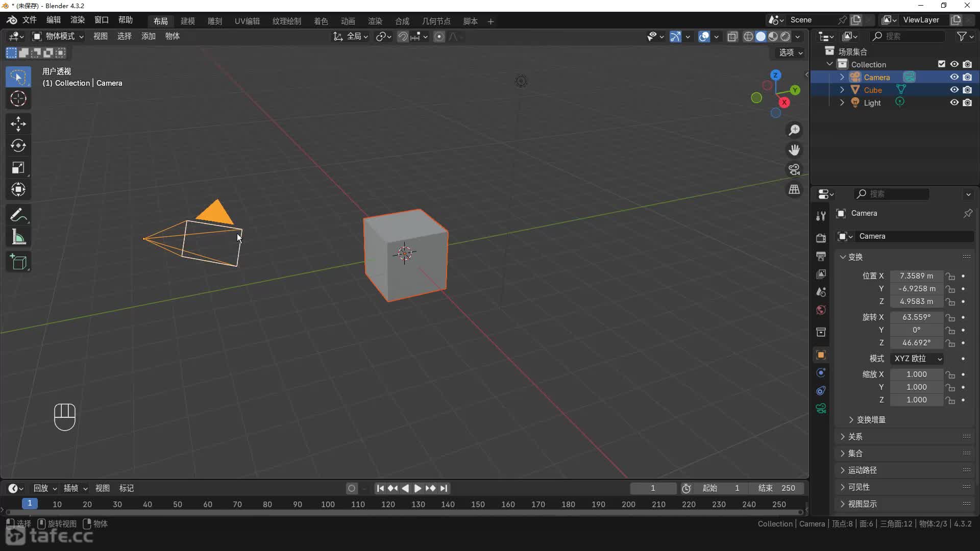Open the Object Mode dropdown
Image resolution: width=980 pixels, height=551 pixels.
[58, 36]
